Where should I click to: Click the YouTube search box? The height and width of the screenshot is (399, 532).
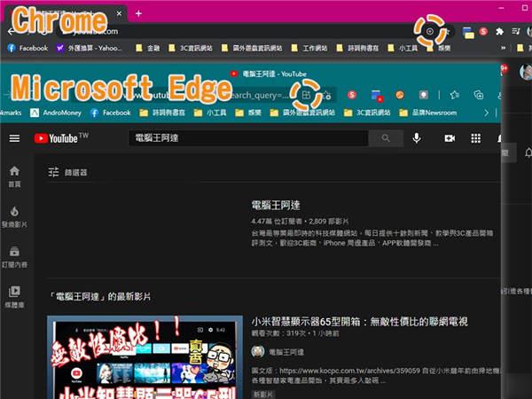pos(248,138)
